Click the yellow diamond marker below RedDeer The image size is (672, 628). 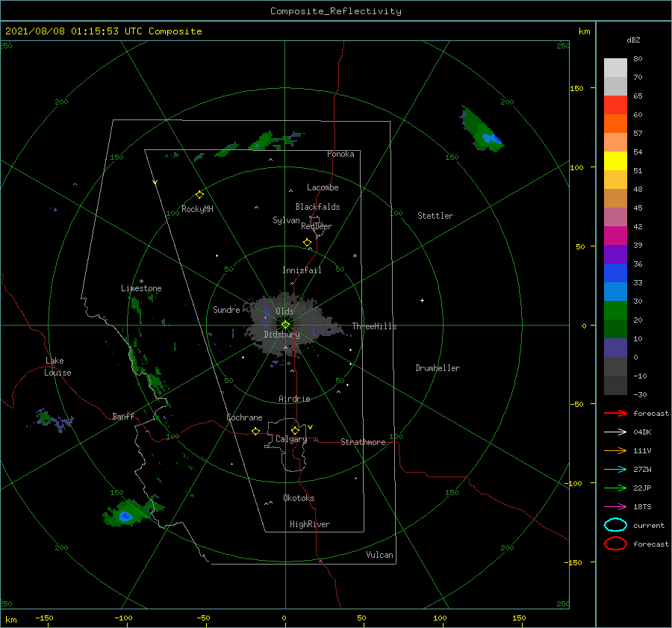[x=307, y=243]
